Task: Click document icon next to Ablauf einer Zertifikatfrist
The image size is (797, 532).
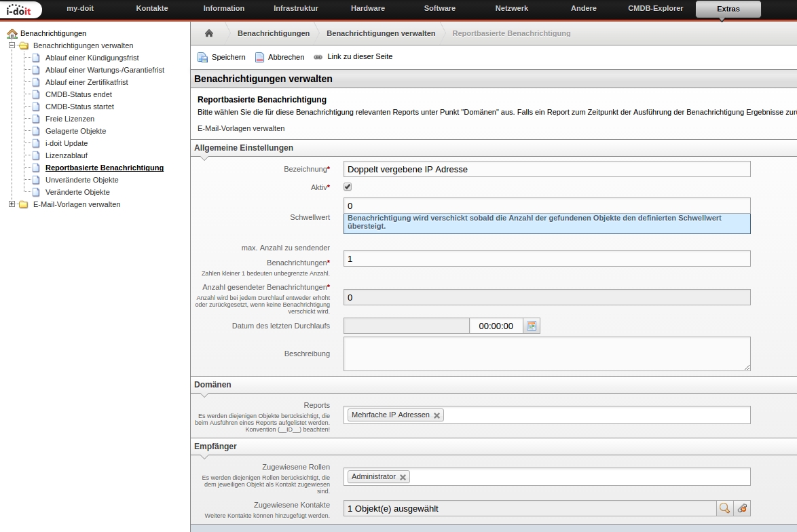Action: 36,82
